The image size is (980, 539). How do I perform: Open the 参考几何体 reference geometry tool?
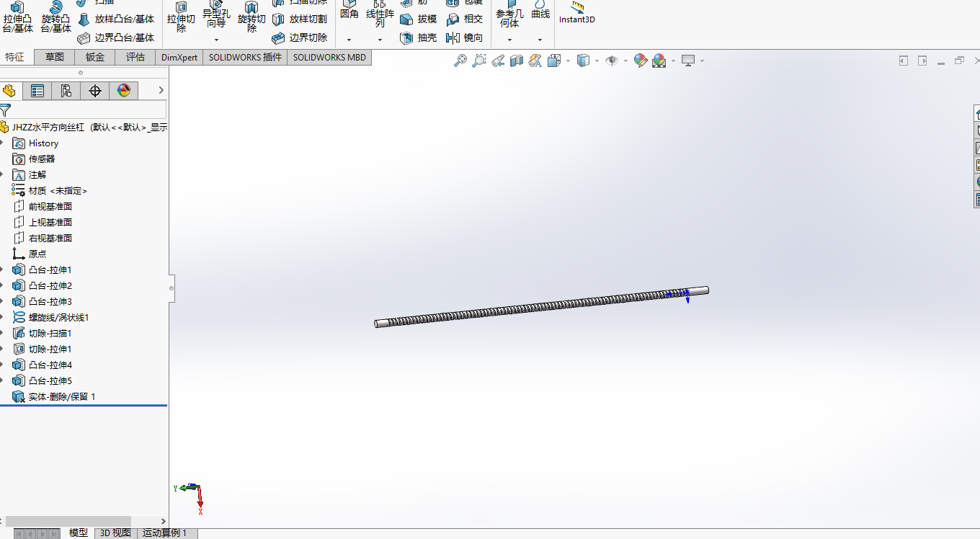pos(509,14)
